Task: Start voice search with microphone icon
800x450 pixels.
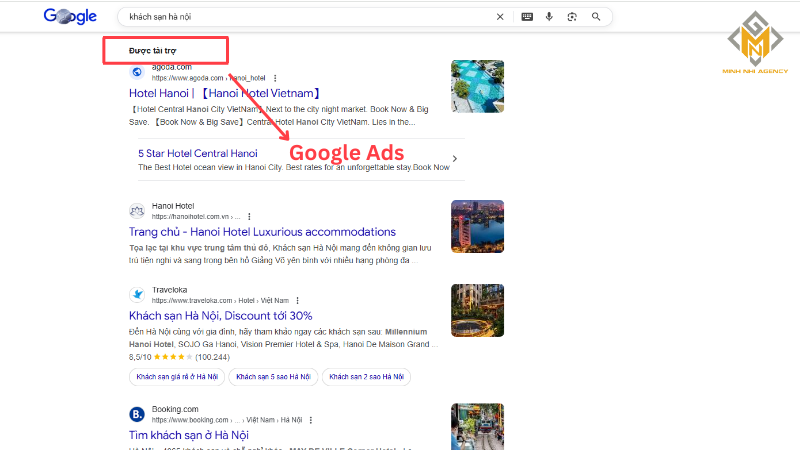Action: [x=549, y=17]
